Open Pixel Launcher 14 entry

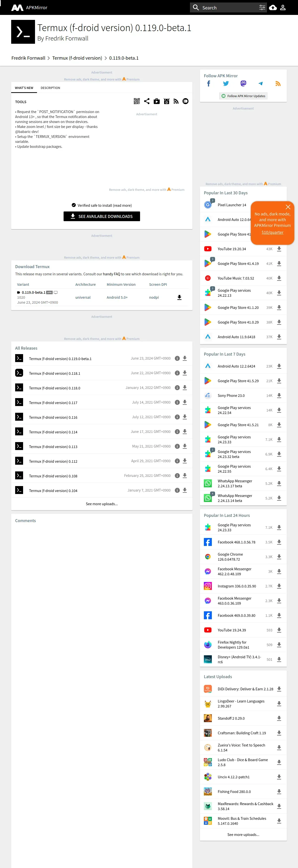tap(232, 205)
